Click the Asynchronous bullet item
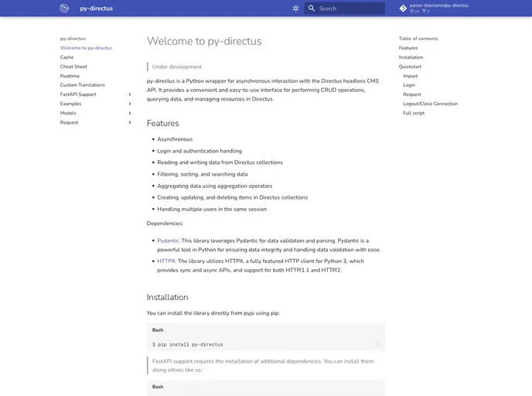 coord(175,139)
